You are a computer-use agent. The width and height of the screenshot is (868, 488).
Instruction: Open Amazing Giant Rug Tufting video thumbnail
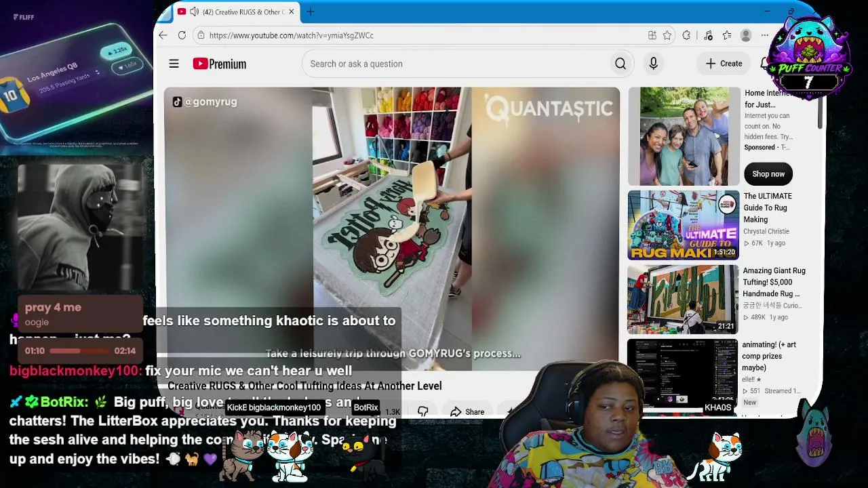pos(683,299)
